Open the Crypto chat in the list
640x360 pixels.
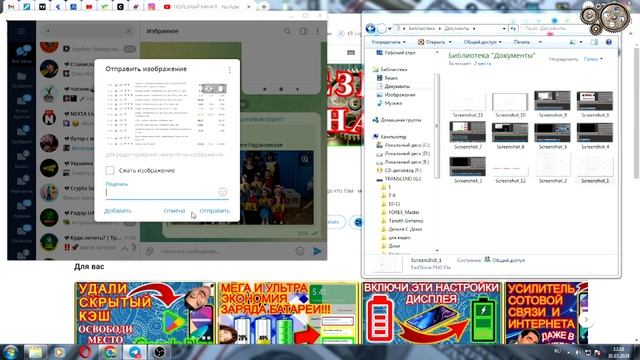pos(88,192)
